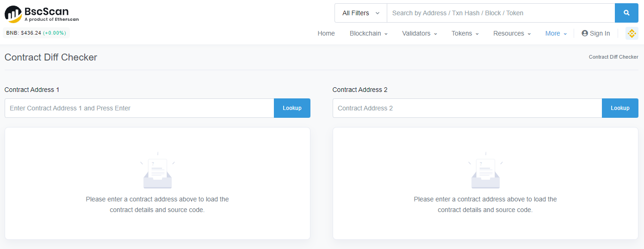
Task: Click the main search box
Action: pos(501,13)
